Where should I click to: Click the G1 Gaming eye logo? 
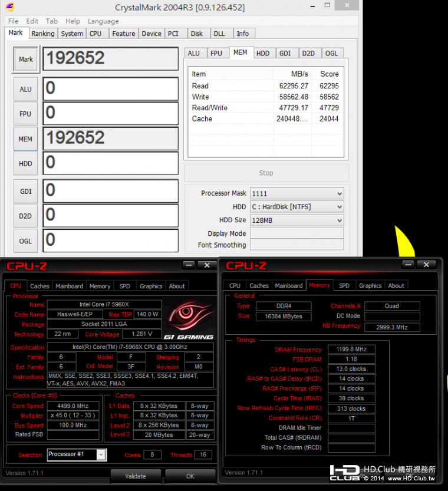(x=189, y=319)
